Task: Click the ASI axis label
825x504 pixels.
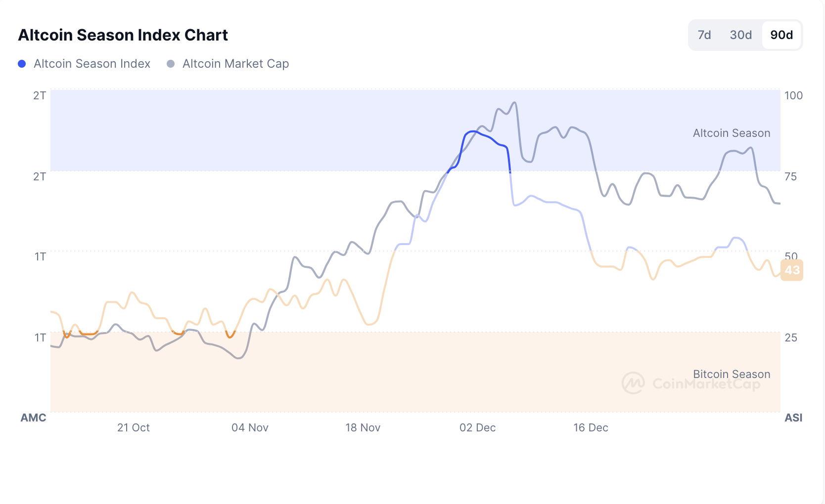Action: (793, 418)
